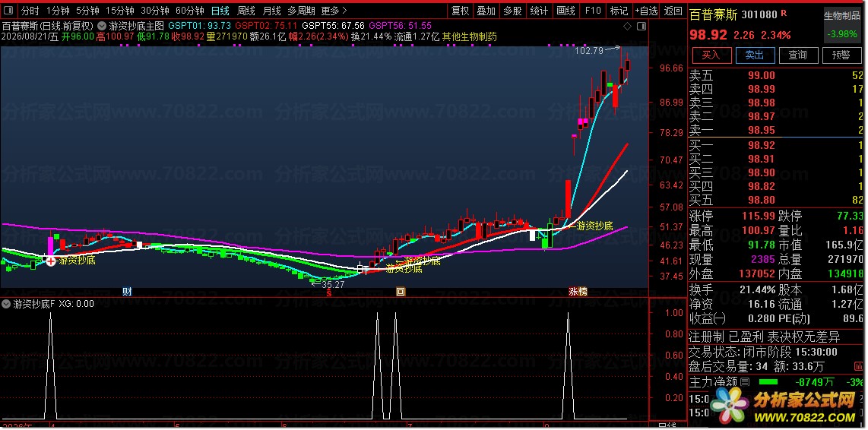Click the 其他生物制药 industry link
This screenshot has height=430, width=868.
click(470, 36)
